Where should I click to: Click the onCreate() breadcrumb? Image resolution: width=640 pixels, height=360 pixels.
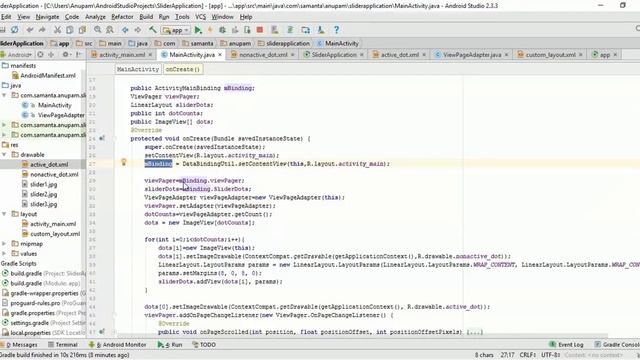[x=183, y=69]
